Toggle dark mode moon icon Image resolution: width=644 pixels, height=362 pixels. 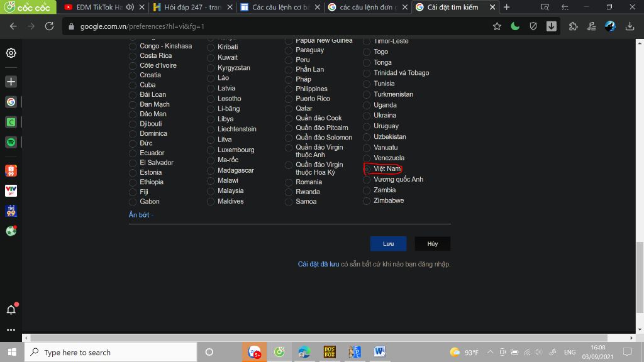click(x=515, y=26)
